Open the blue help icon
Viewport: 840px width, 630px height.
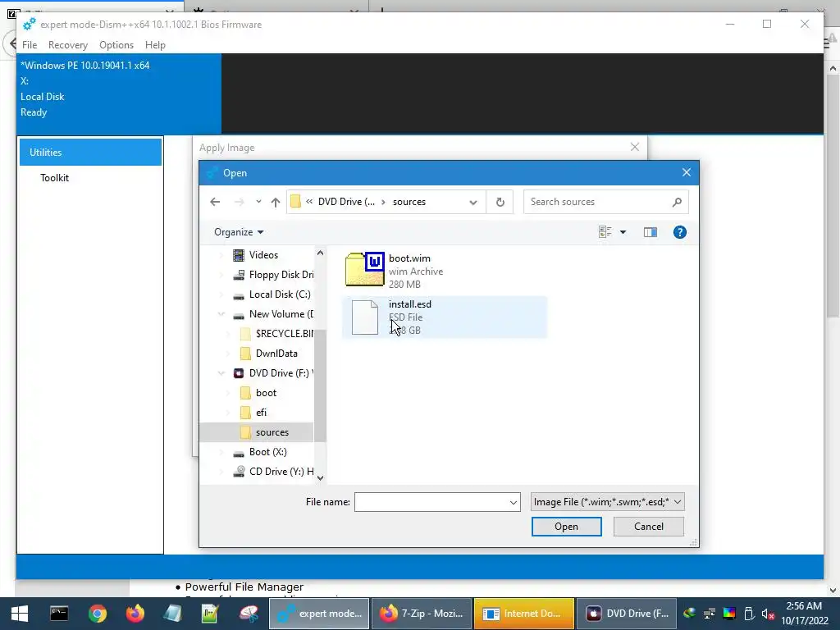point(680,232)
